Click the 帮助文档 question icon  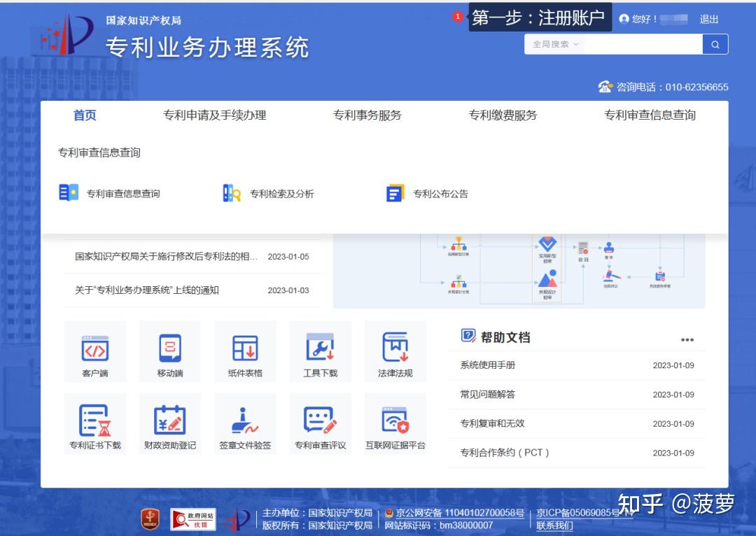coord(468,335)
